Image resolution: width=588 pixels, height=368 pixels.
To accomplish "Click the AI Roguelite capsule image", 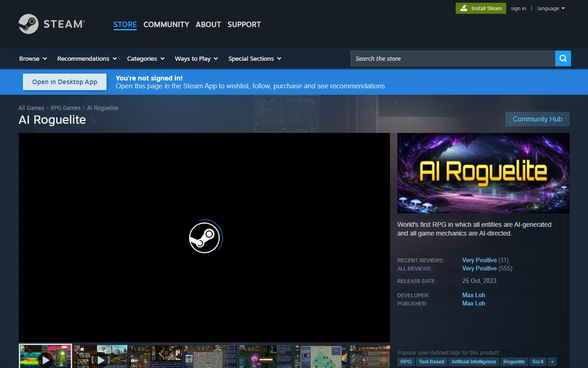I will (x=483, y=173).
